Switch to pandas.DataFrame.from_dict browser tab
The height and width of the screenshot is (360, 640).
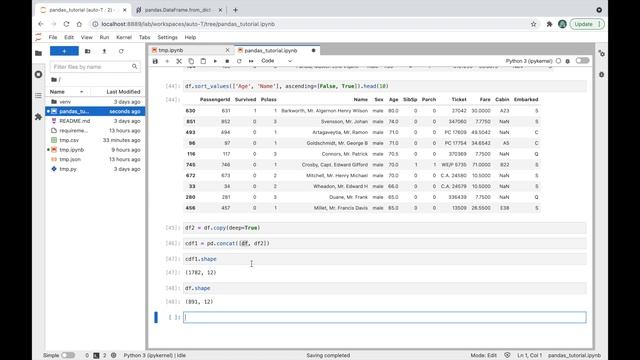pos(178,10)
